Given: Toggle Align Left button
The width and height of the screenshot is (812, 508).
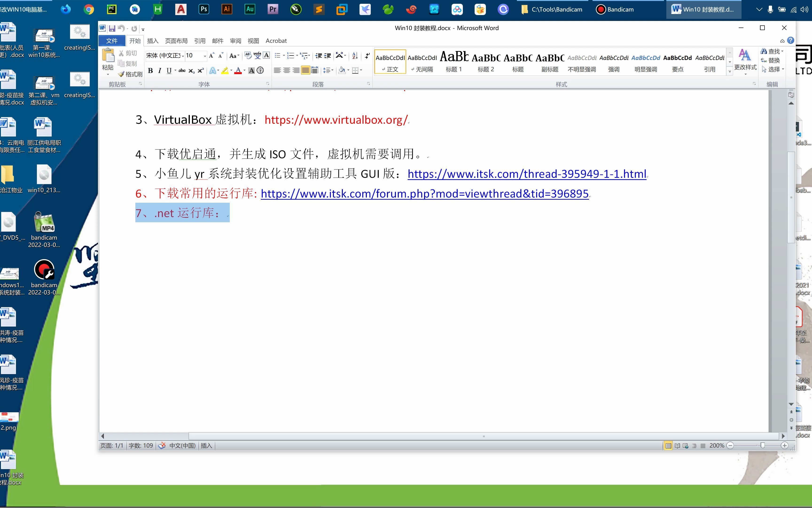Looking at the screenshot, I should click(277, 71).
